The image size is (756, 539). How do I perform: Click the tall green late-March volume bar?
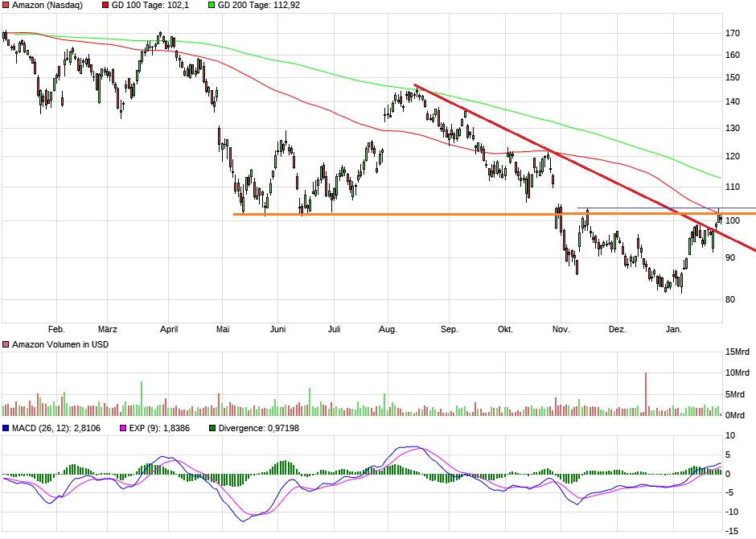(x=142, y=398)
